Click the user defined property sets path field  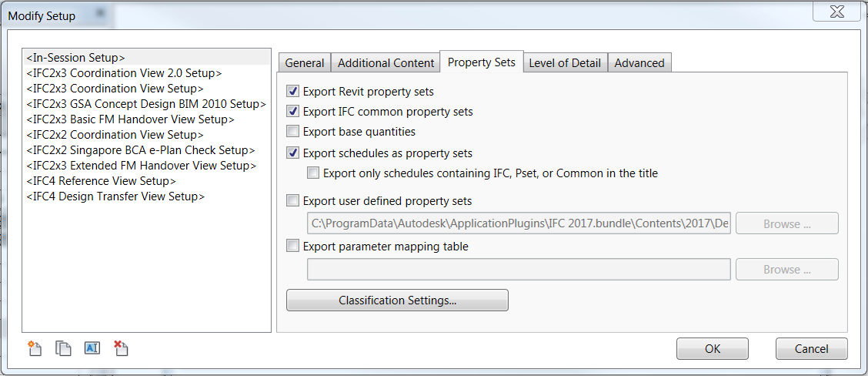(x=519, y=223)
